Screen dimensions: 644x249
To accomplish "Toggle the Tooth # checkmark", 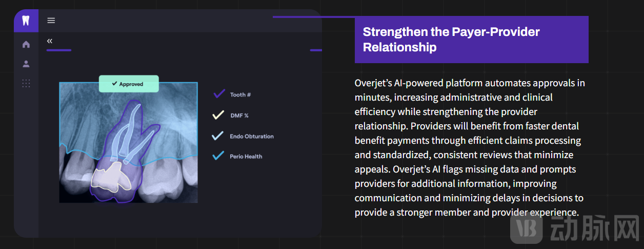I will coord(219,94).
